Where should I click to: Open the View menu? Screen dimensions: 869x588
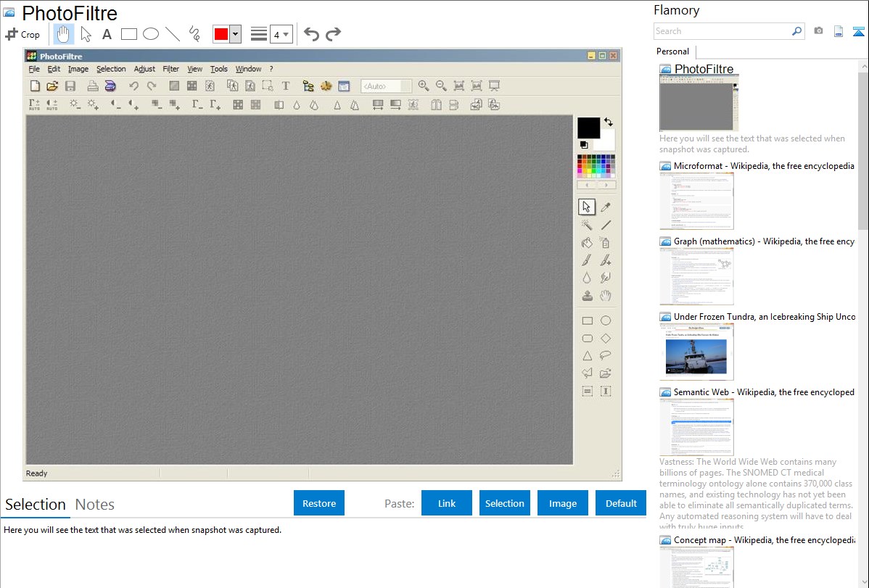click(194, 69)
